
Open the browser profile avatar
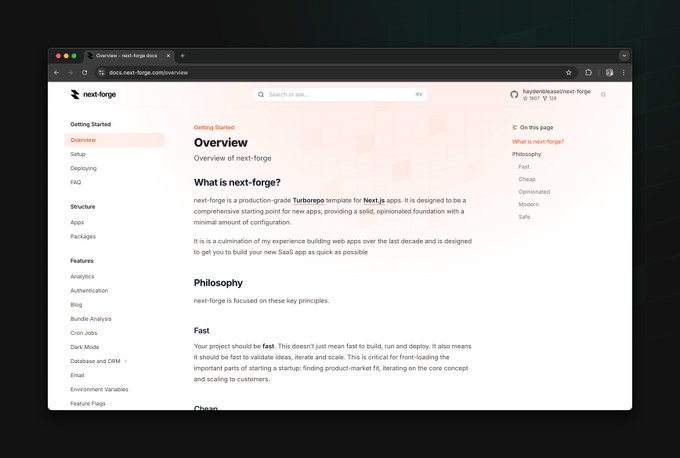[609, 73]
